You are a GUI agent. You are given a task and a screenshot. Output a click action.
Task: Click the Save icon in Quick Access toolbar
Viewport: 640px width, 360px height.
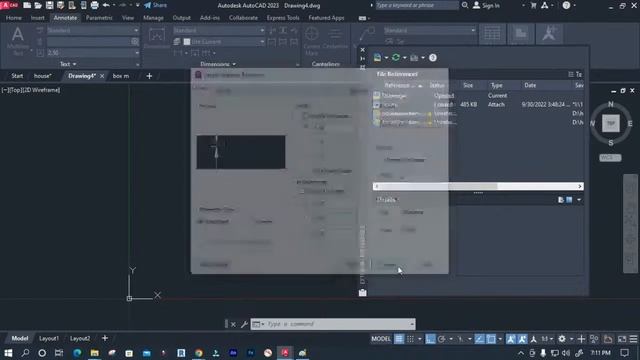tap(49, 5)
